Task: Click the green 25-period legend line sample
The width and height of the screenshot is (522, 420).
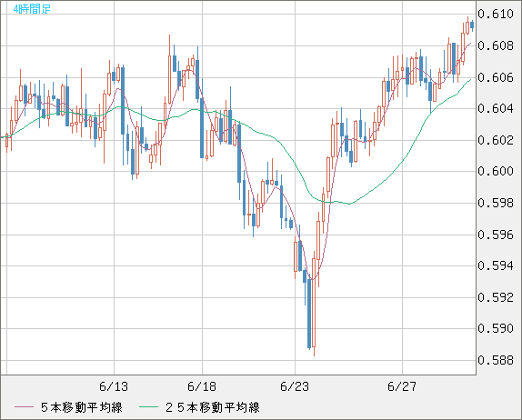Action: 149,407
